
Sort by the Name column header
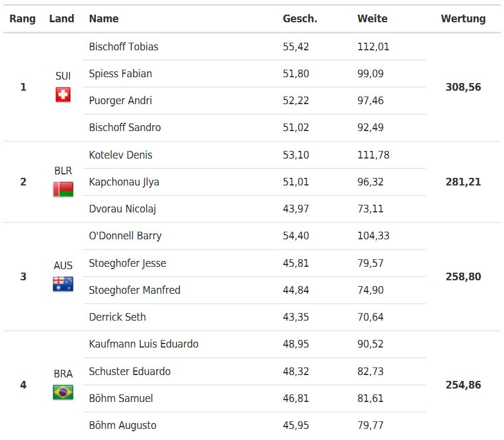104,18
